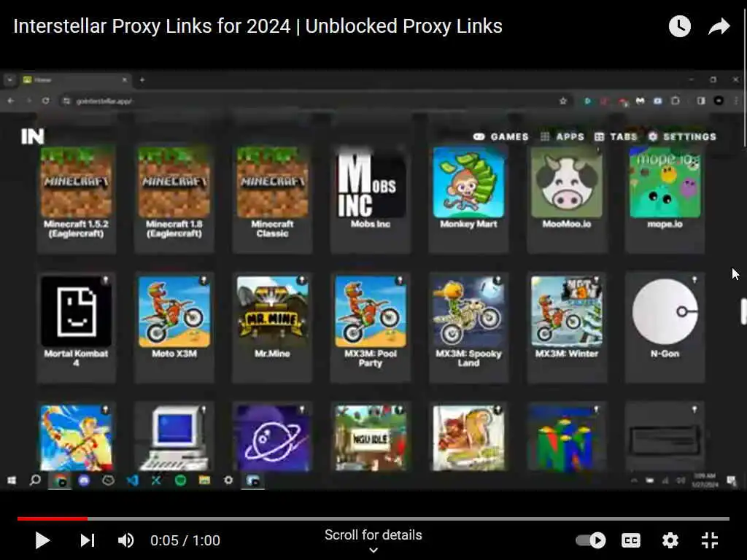Open the Minecraft 1.8 (Eaglercraft) game

click(174, 198)
